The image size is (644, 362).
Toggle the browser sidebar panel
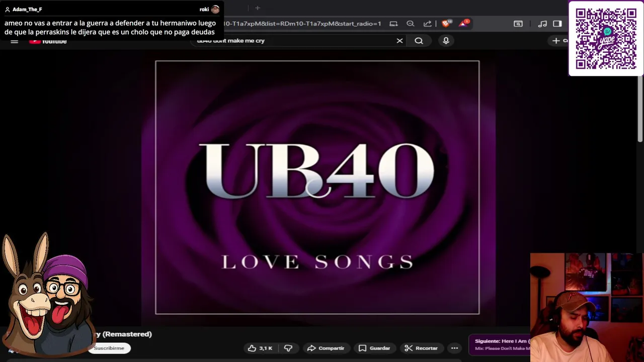[x=557, y=24]
